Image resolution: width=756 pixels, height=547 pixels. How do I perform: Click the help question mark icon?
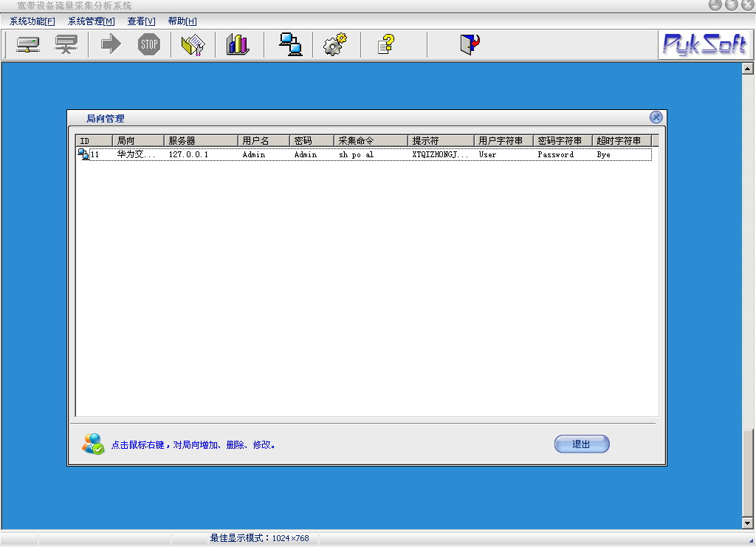tap(385, 45)
